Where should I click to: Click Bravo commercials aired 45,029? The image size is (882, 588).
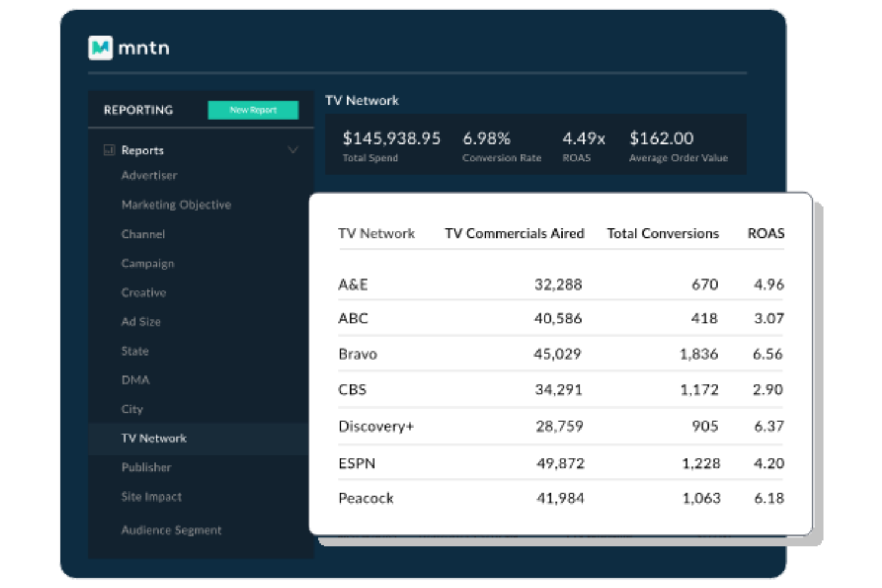pos(557,354)
